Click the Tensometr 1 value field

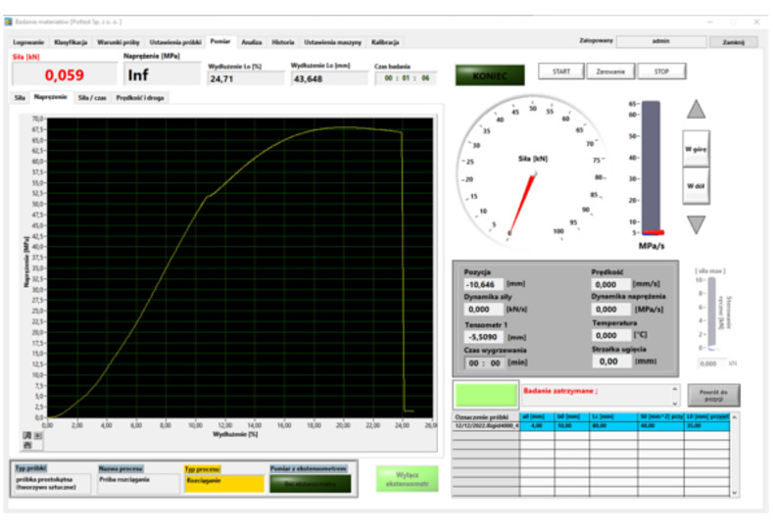click(483, 337)
